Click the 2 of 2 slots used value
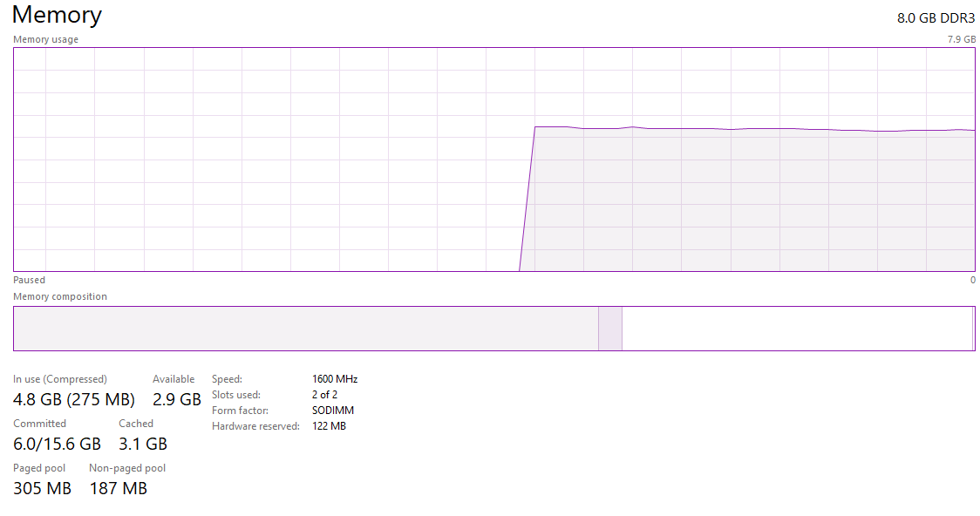 324,395
